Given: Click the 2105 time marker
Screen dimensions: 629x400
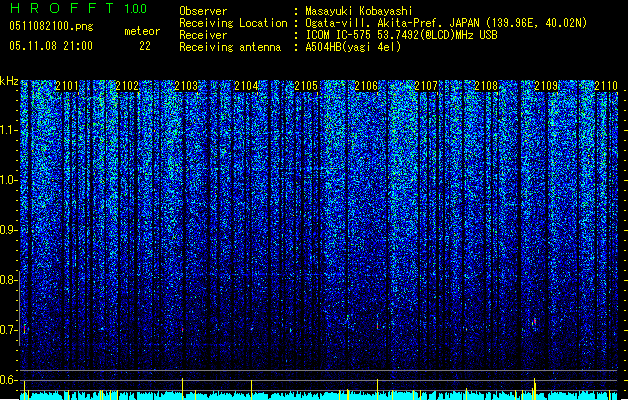Looking at the screenshot, I should coord(306,86).
